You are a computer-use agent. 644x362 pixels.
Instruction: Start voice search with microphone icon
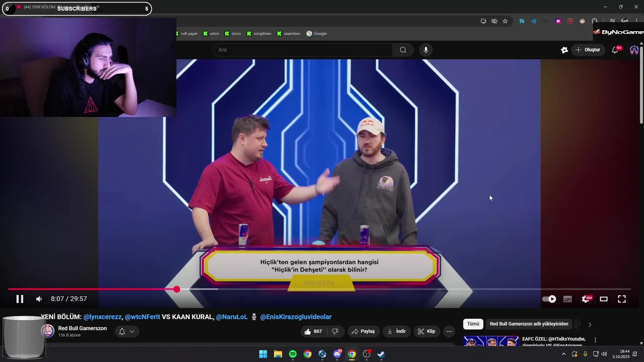pos(426,50)
